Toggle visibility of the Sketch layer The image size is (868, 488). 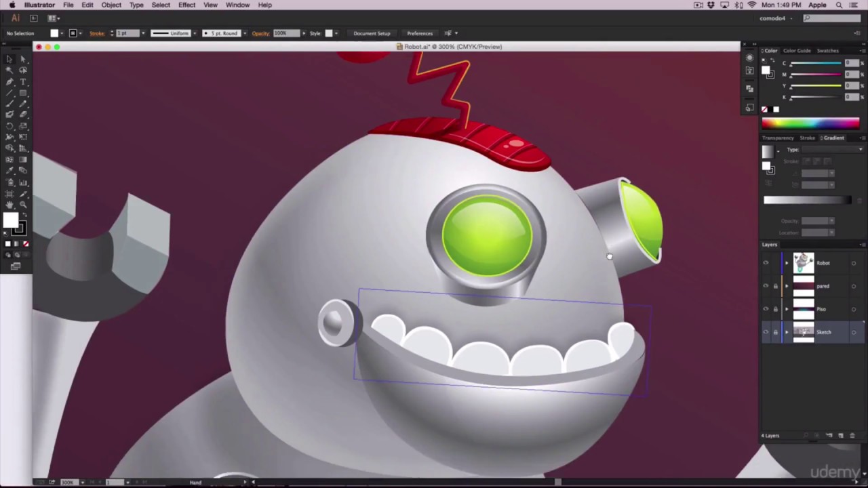[x=766, y=332]
